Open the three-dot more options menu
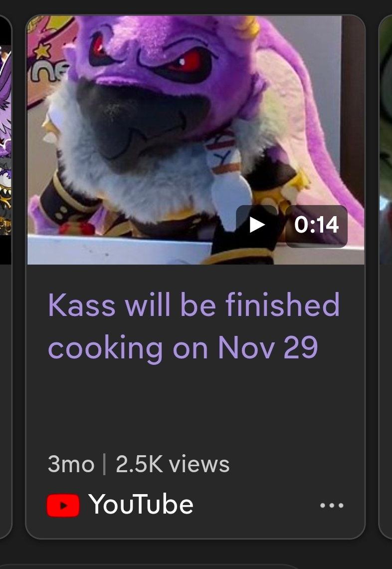392x569 pixels. click(x=332, y=505)
